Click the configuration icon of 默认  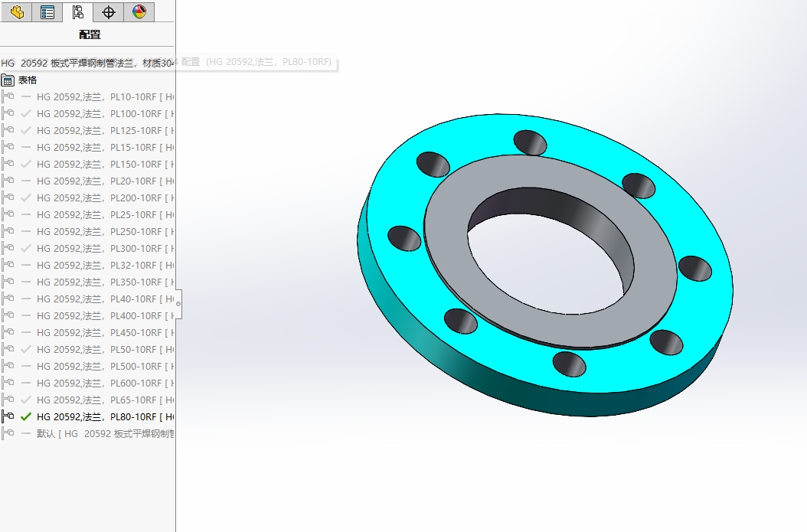pos(8,433)
